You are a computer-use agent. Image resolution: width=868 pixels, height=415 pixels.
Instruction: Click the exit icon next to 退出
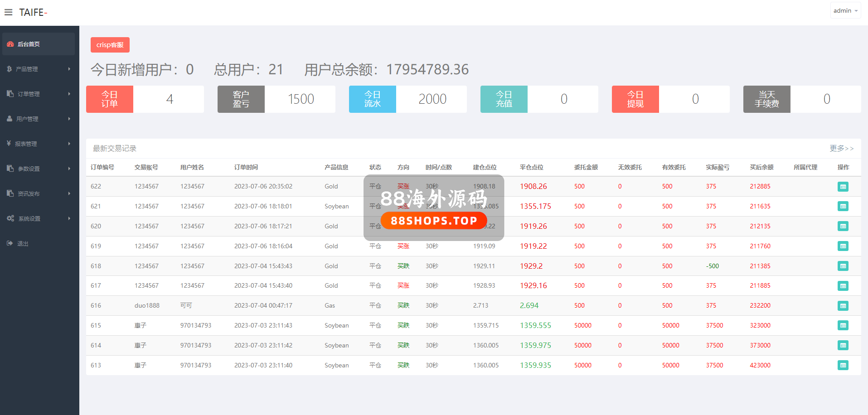click(10, 243)
